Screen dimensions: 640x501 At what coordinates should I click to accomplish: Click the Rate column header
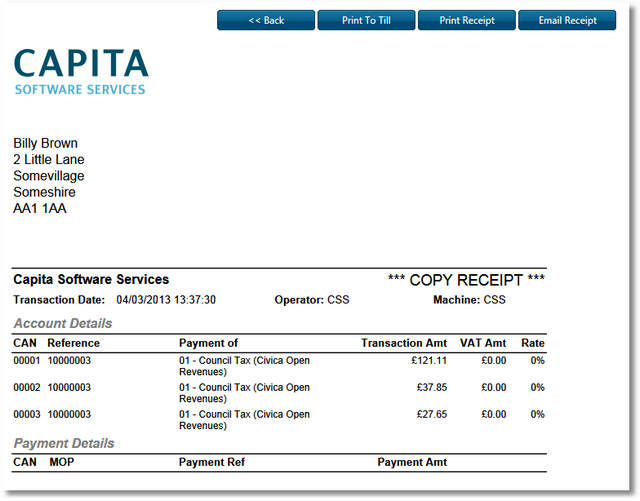(x=533, y=343)
